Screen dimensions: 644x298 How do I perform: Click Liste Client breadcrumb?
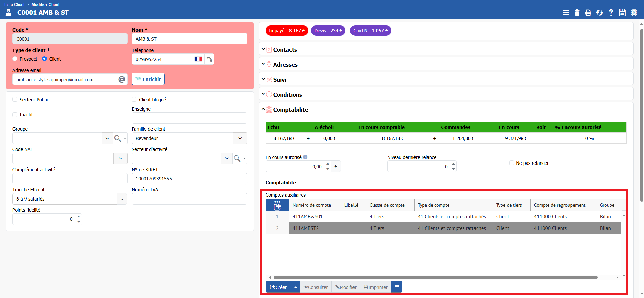click(x=14, y=5)
